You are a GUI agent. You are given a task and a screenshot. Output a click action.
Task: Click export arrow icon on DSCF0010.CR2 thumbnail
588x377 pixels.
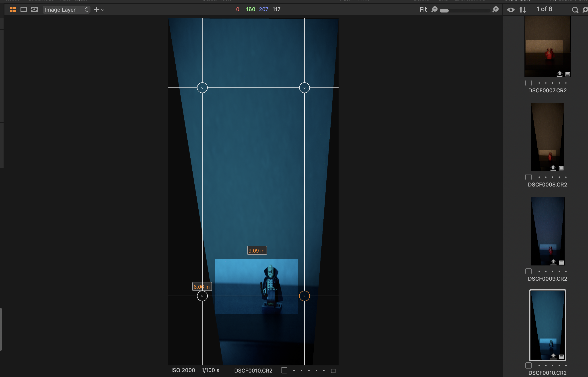click(553, 356)
